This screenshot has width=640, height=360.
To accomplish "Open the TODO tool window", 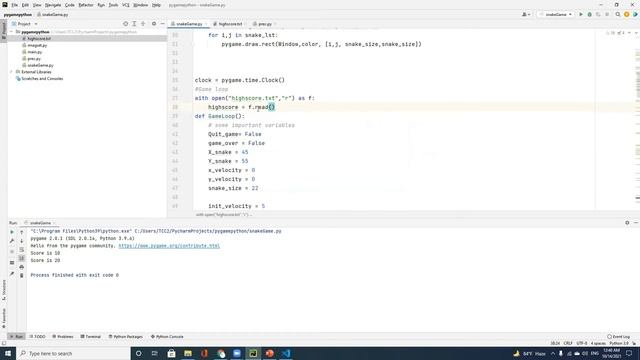I will [x=38, y=337].
